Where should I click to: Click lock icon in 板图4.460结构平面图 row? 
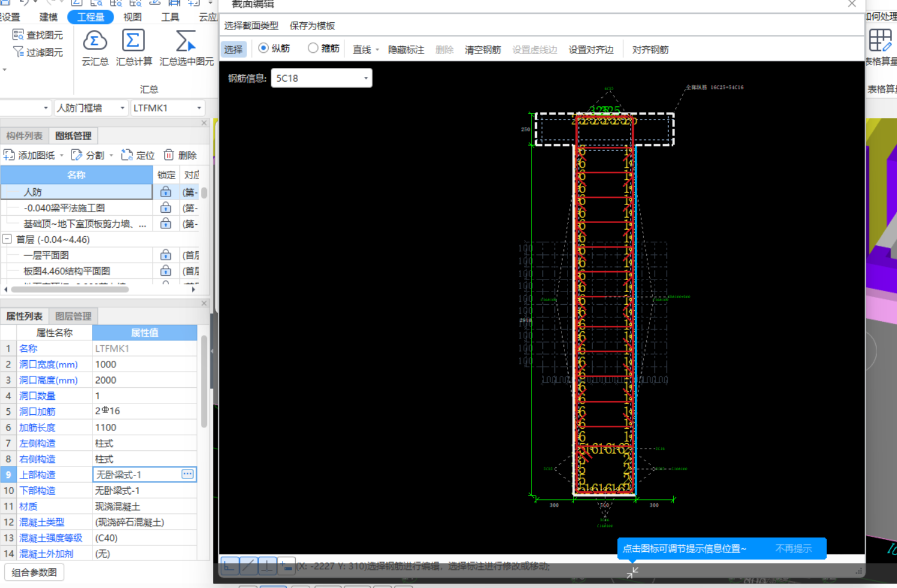click(x=165, y=271)
